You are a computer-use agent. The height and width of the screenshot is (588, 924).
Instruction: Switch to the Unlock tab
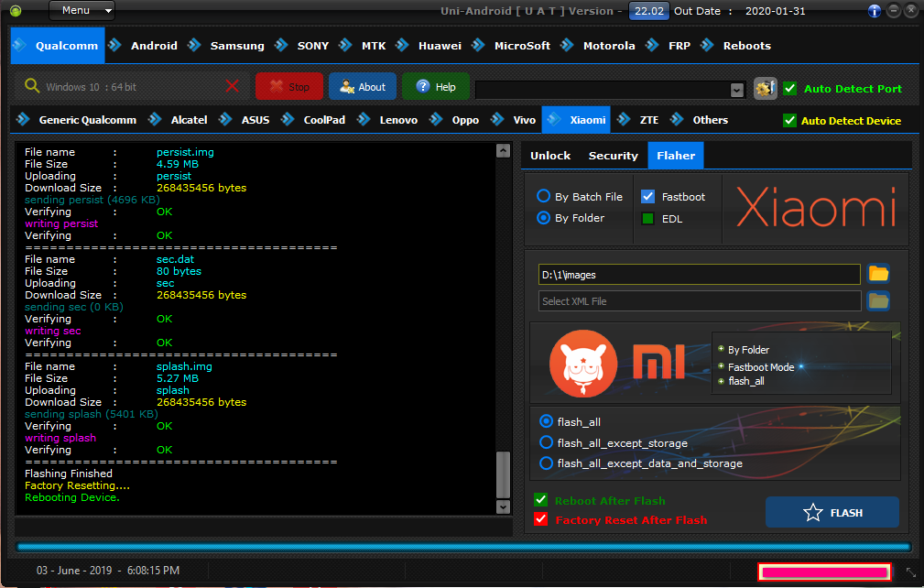(550, 156)
